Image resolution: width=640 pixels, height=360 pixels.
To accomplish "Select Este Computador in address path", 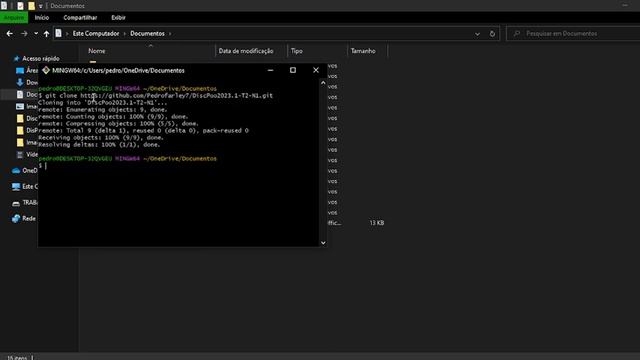I will point(96,33).
